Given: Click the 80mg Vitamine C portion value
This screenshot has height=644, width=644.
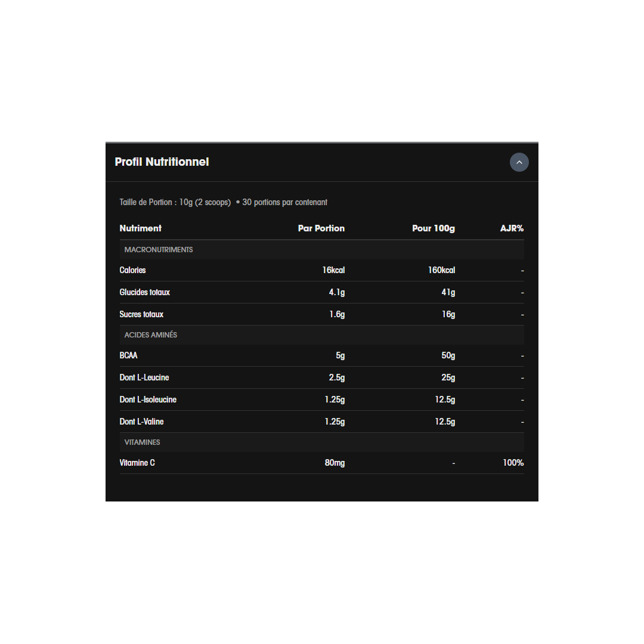Looking at the screenshot, I should coord(335,463).
